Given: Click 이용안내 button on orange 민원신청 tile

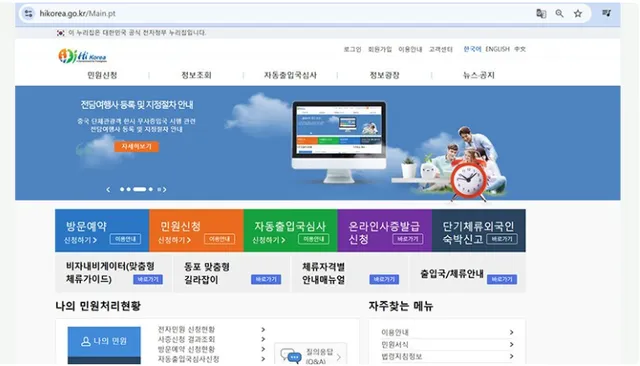Looking at the screenshot, I should coord(219,239).
